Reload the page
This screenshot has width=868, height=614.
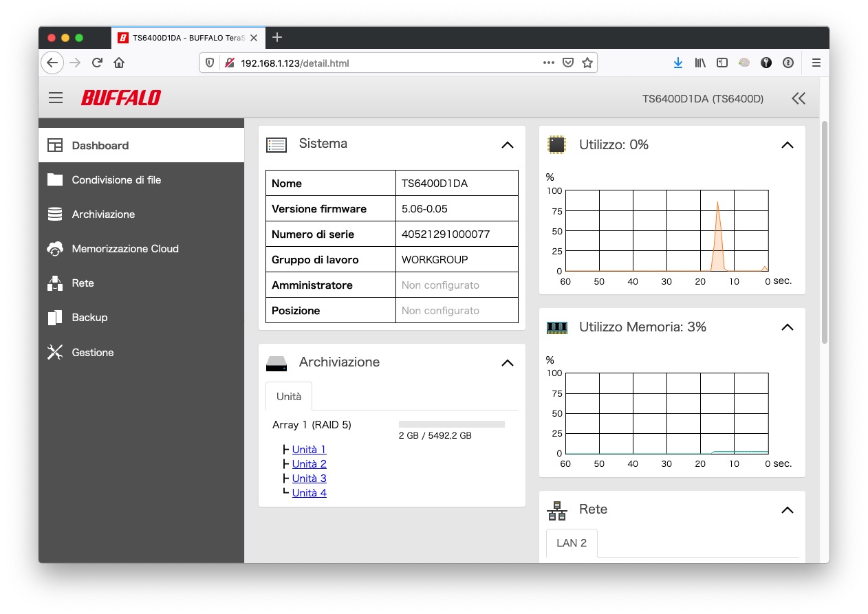click(97, 63)
